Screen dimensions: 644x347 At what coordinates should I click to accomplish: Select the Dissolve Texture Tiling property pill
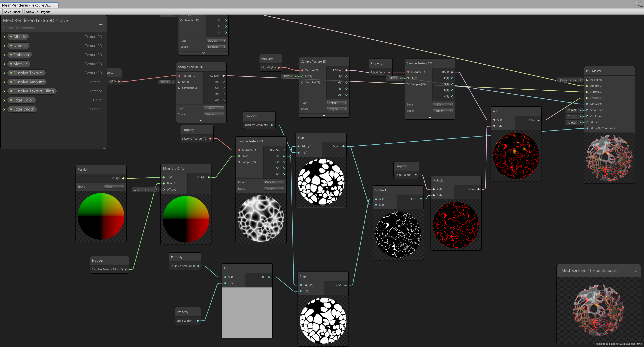(x=32, y=91)
